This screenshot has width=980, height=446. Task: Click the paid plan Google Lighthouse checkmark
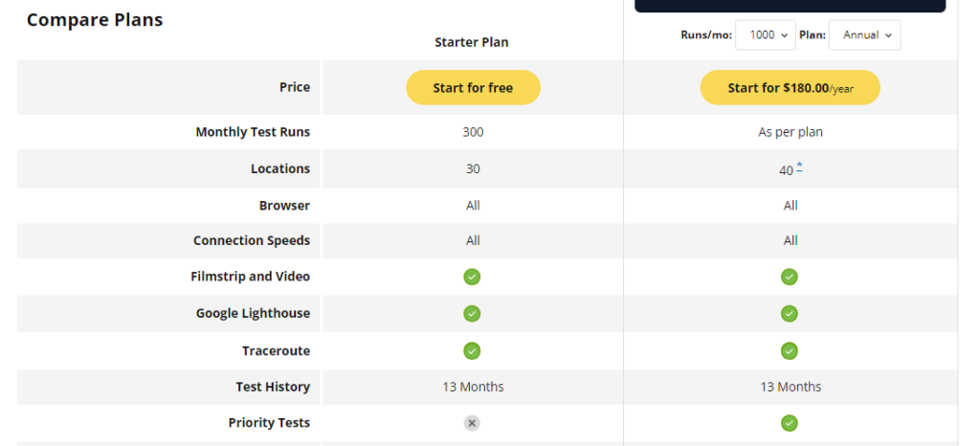click(x=790, y=314)
